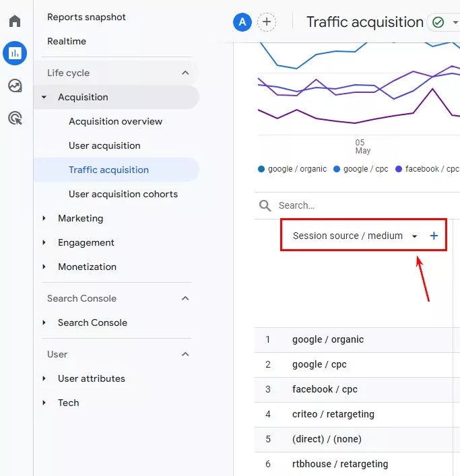Select the Tech menu label

tap(68, 403)
